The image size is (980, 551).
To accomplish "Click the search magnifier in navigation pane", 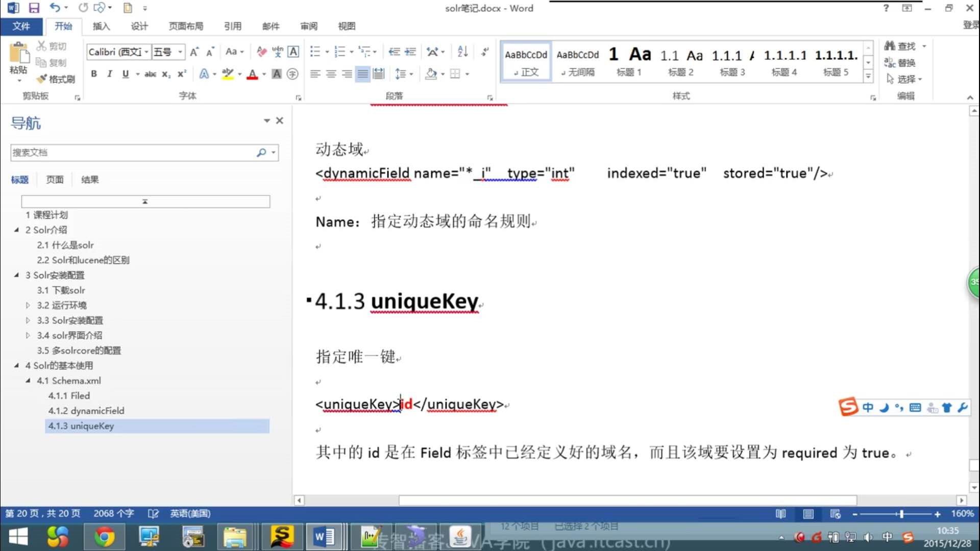I will coord(261,152).
